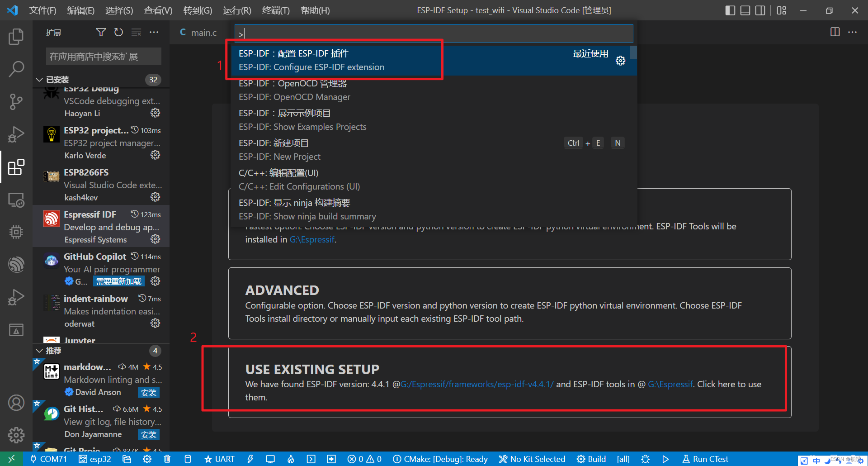Open the remote window indicator in status bar
The image size is (868, 466).
pos(11,459)
